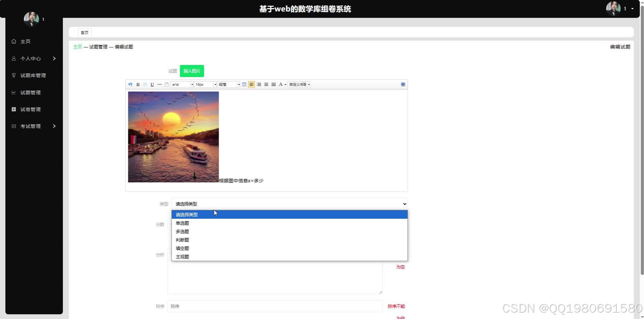
Task: Click the paste-as-plain-text page icon
Action: click(167, 84)
